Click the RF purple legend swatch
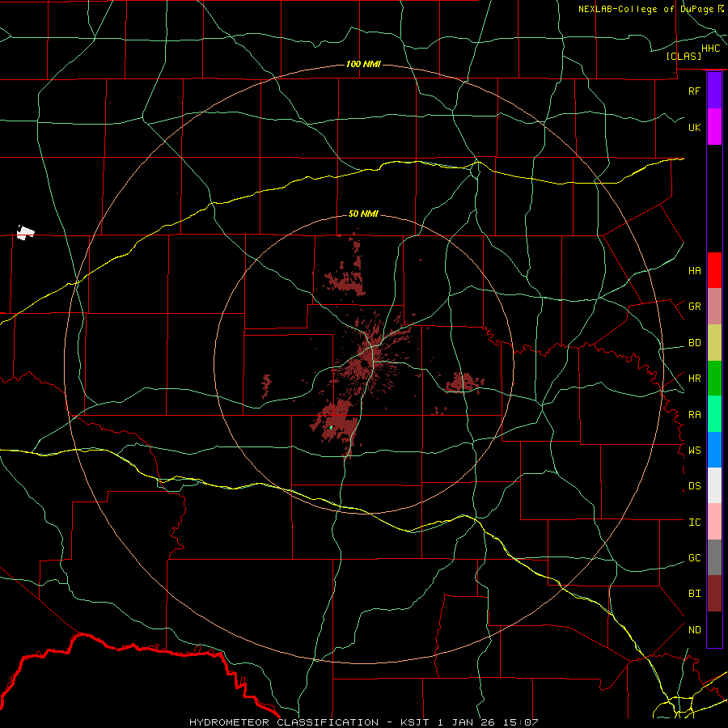728x728 pixels. (x=714, y=91)
